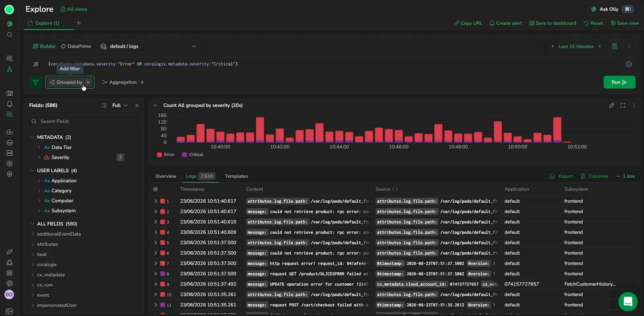Open search icon in left sidebar
The width and height of the screenshot is (644, 316).
pos(10,35)
